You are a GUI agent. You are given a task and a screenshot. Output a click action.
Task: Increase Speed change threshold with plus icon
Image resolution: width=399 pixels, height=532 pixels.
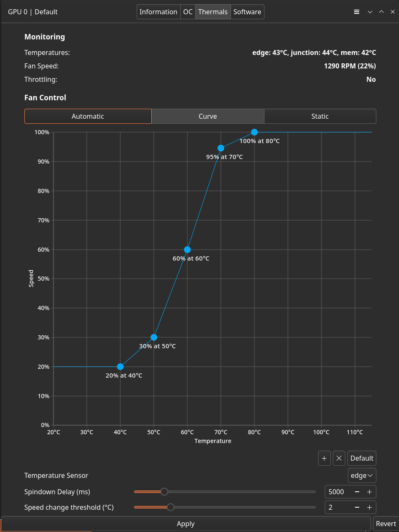coord(369,507)
